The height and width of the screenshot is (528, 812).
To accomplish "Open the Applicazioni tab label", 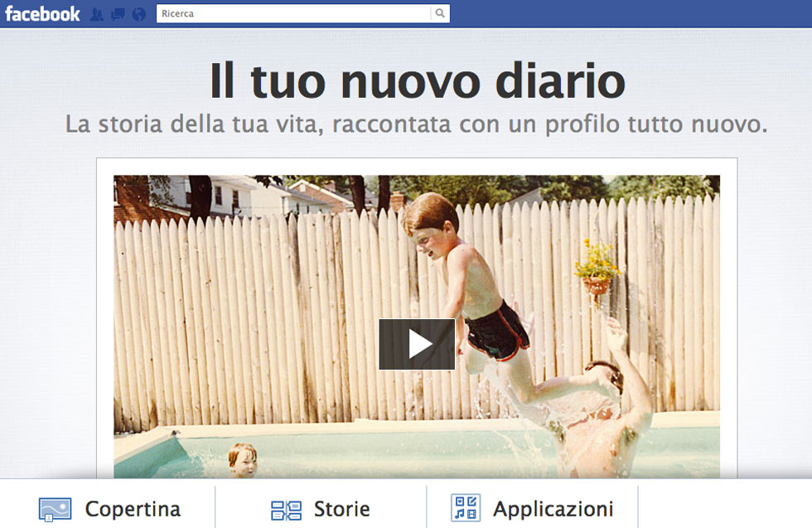I will click(553, 508).
